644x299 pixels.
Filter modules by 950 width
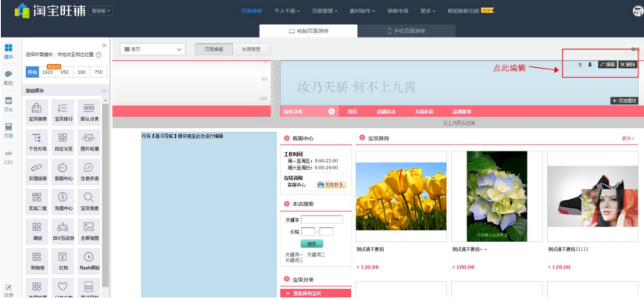click(x=65, y=72)
